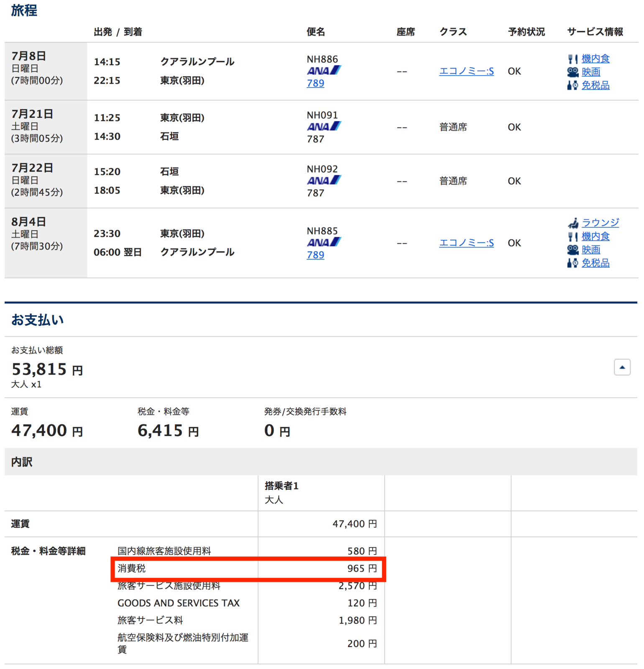Open the 映画 link for August 4 flight
Image resolution: width=644 pixels, height=669 pixels.
(x=591, y=250)
